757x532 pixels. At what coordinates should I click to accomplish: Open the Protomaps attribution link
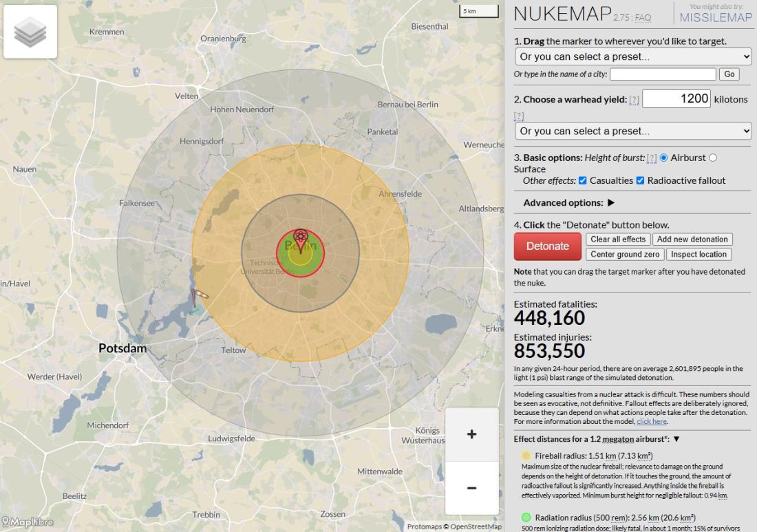[425, 526]
